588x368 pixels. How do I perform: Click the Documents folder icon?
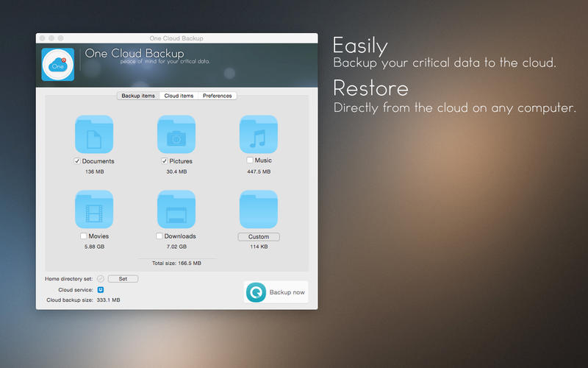tap(94, 134)
